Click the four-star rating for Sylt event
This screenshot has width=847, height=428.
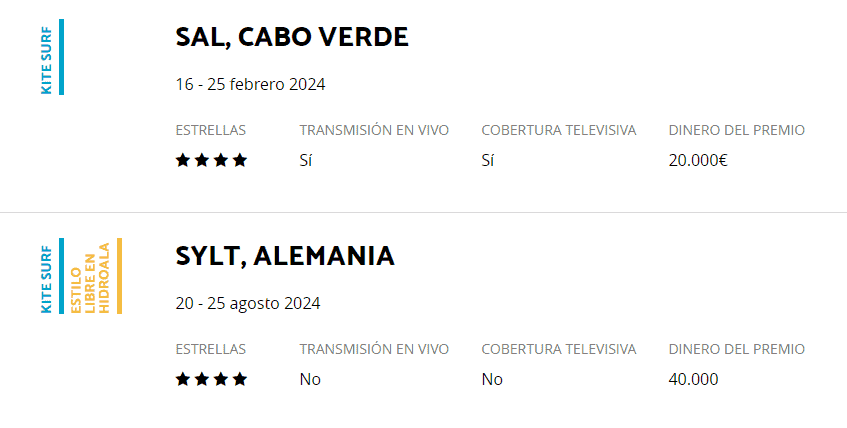(211, 379)
